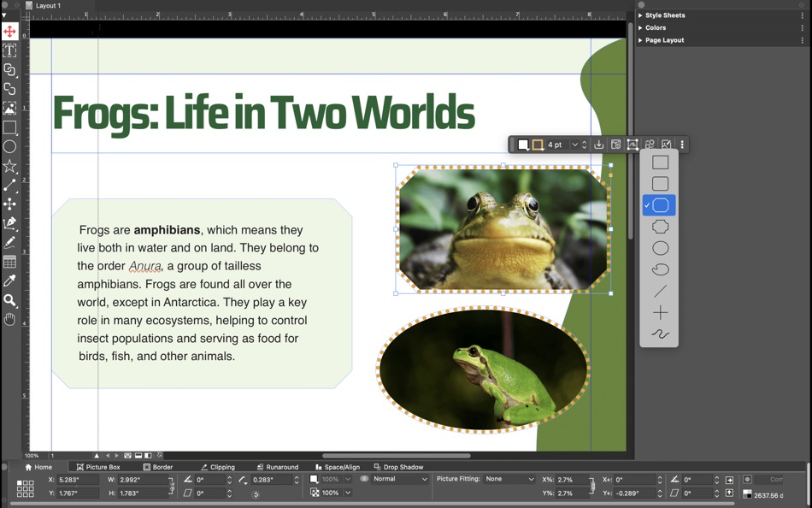Select the Starburst tool
The image size is (812, 508).
tap(9, 166)
